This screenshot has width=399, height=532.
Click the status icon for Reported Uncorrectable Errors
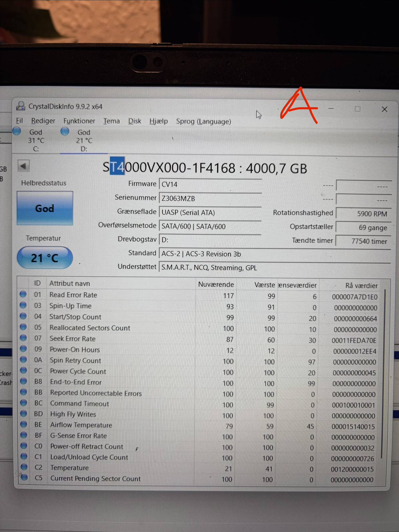[24, 392]
